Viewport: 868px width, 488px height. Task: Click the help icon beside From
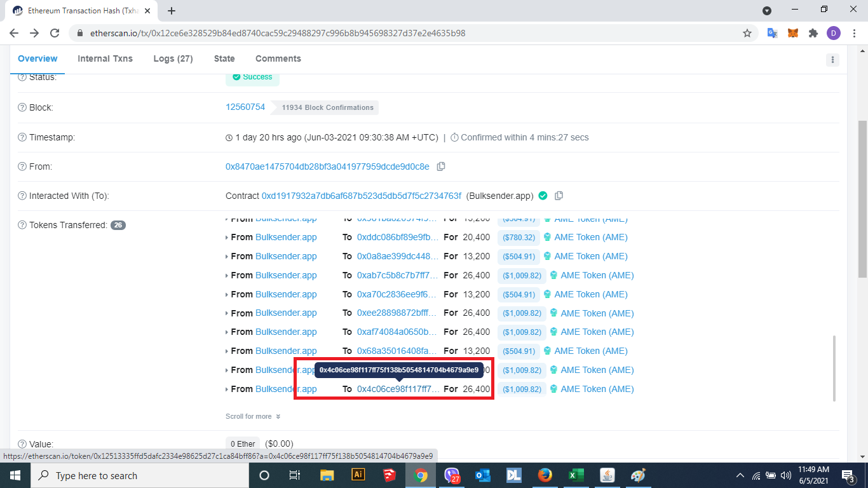click(22, 166)
